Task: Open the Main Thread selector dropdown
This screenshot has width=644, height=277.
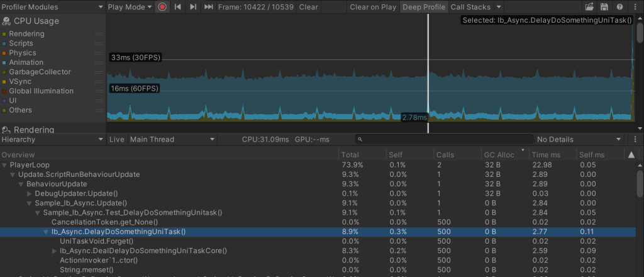Action: pyautogui.click(x=172, y=139)
